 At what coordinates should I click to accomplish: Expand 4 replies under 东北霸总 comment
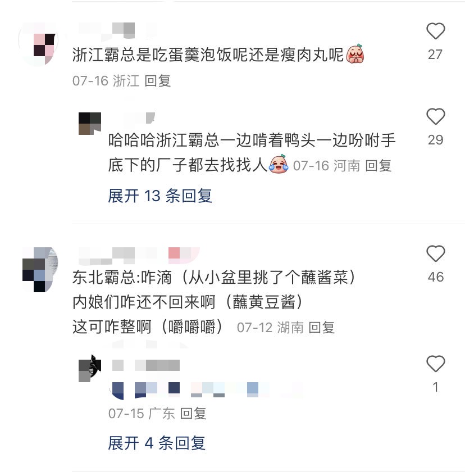157,443
